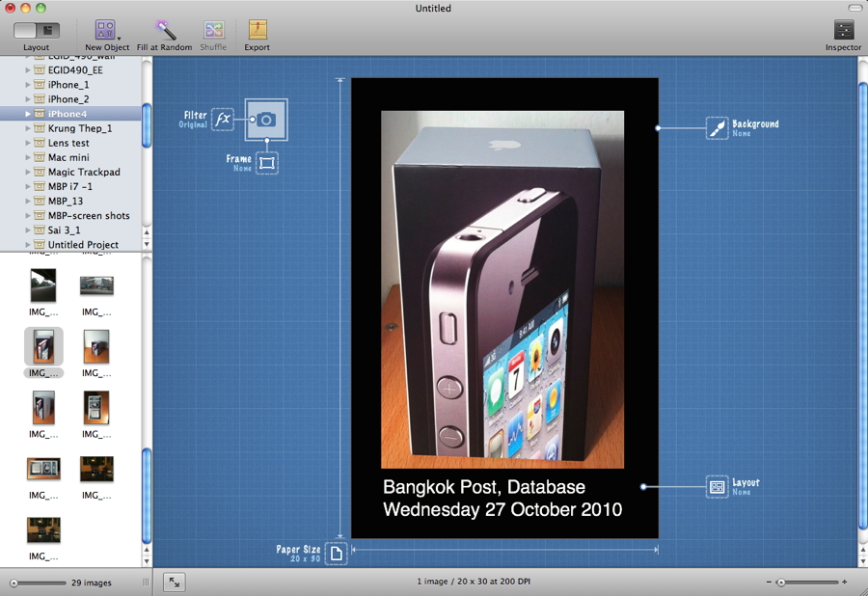Viewport: 868px width, 596px height.
Task: Click the sidebar resize grip handle
Action: (147, 582)
